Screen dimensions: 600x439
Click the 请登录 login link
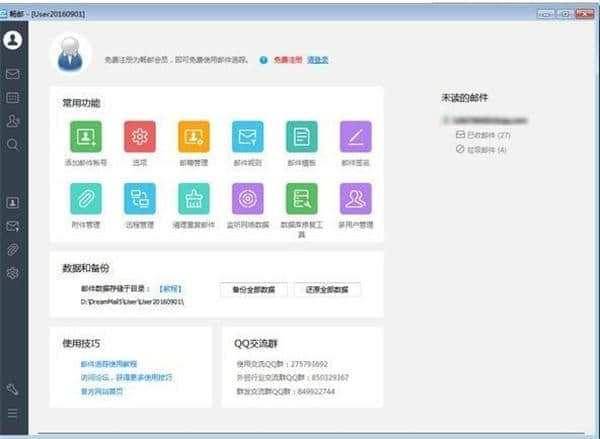317,60
